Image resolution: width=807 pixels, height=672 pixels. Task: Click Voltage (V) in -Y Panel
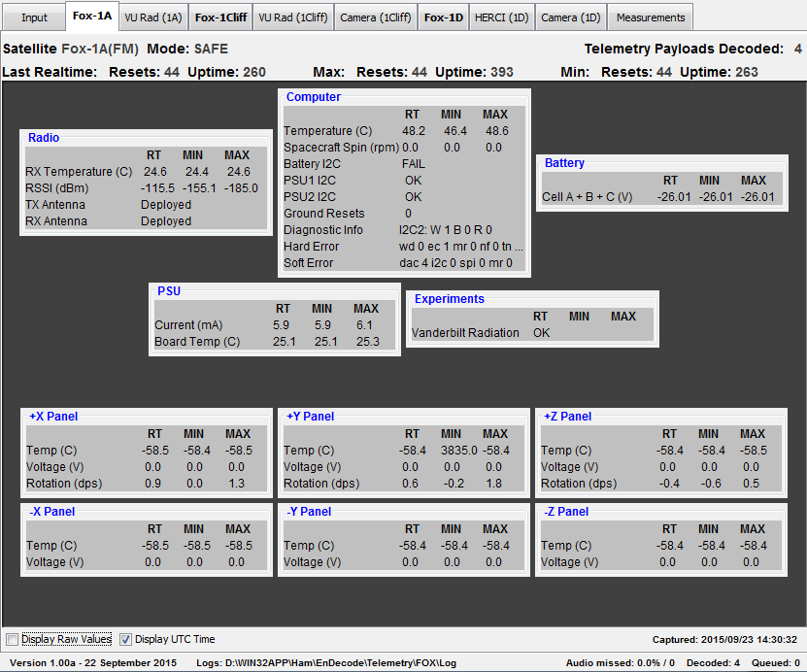pyautogui.click(x=312, y=562)
